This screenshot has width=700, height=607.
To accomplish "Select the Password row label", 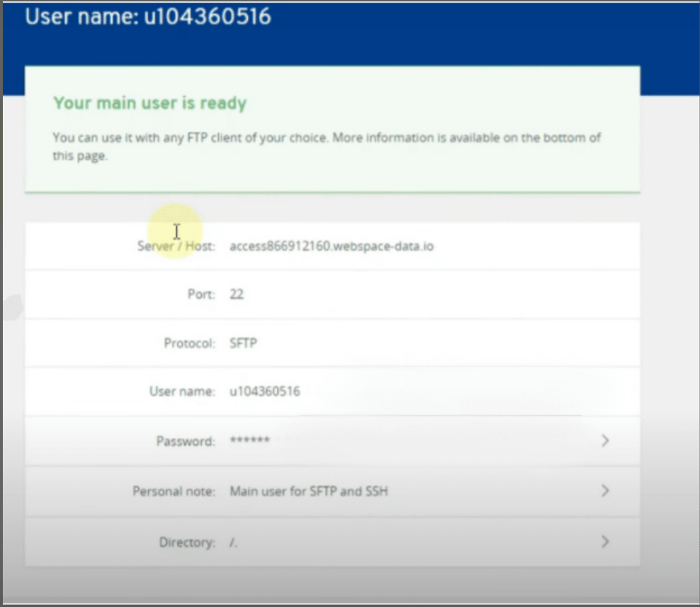I will pos(186,440).
